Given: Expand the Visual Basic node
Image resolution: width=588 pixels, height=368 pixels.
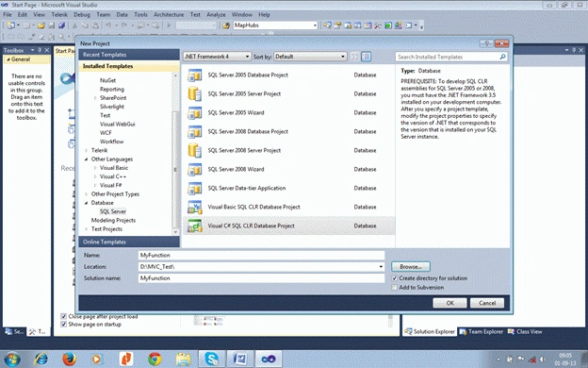Looking at the screenshot, I should [x=95, y=168].
